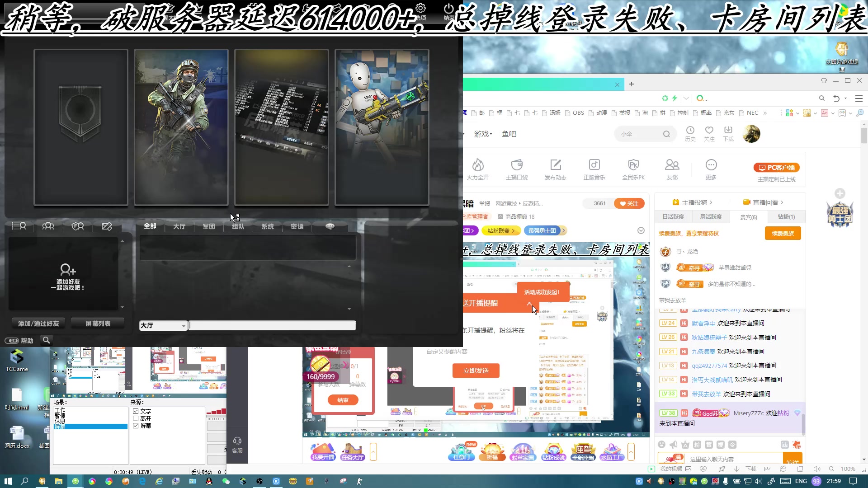This screenshot has height=488, width=868.
Task: Click the soldier character card thumbnail
Action: pyautogui.click(x=181, y=127)
